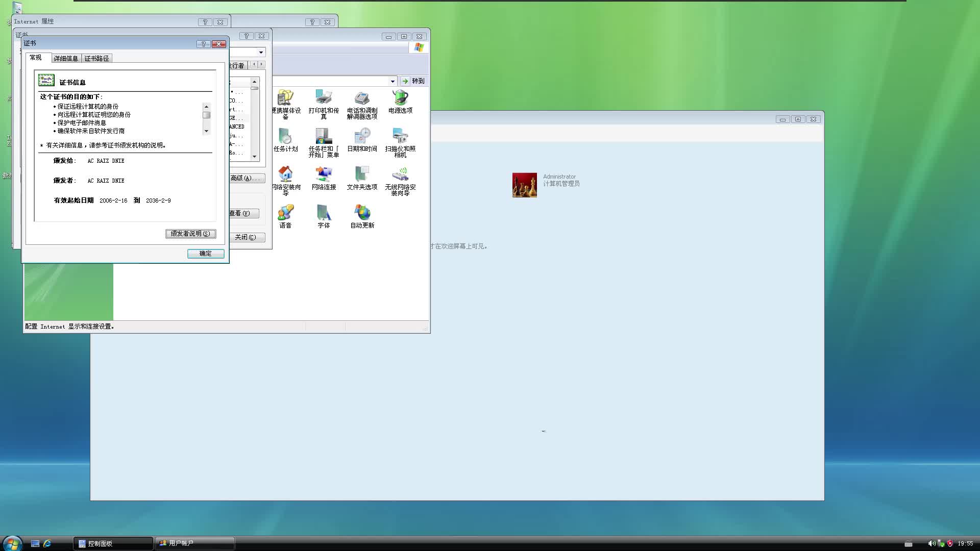The width and height of the screenshot is (980, 551).
Task: Click the 用户帐户 taskbar button
Action: coord(194,543)
